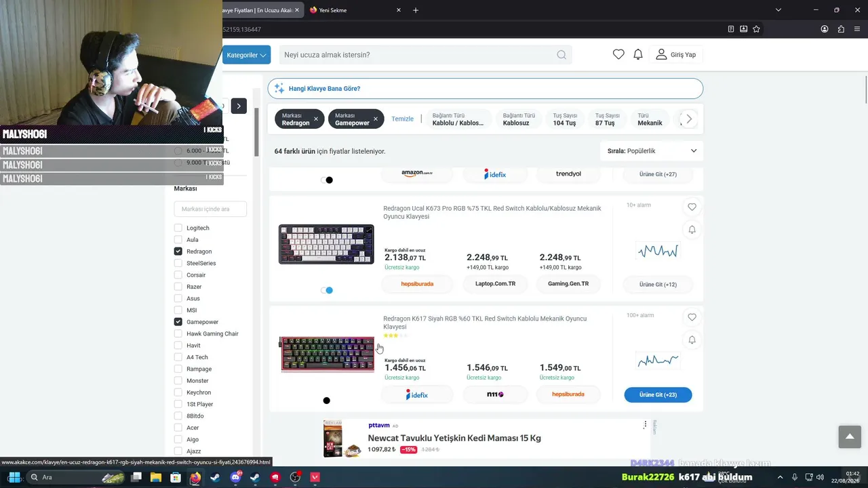Open the Firefox hamburger application menu

click(x=857, y=29)
